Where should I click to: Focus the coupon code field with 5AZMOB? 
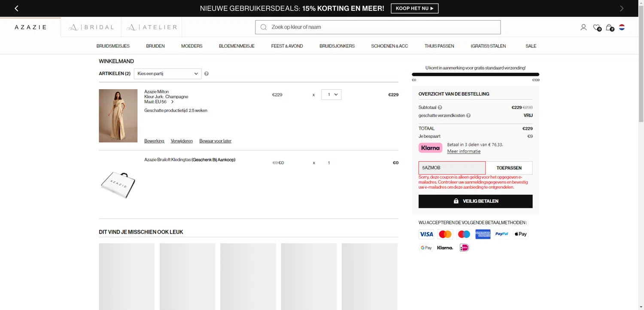tap(452, 168)
